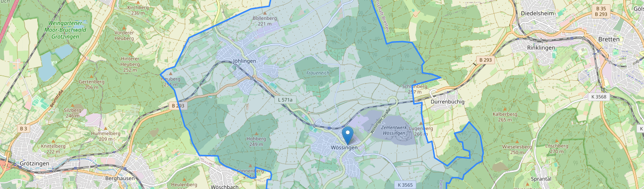Click the Lugenberg peak triangle marker
The height and width of the screenshot is (189, 644).
pyautogui.click(x=421, y=123)
